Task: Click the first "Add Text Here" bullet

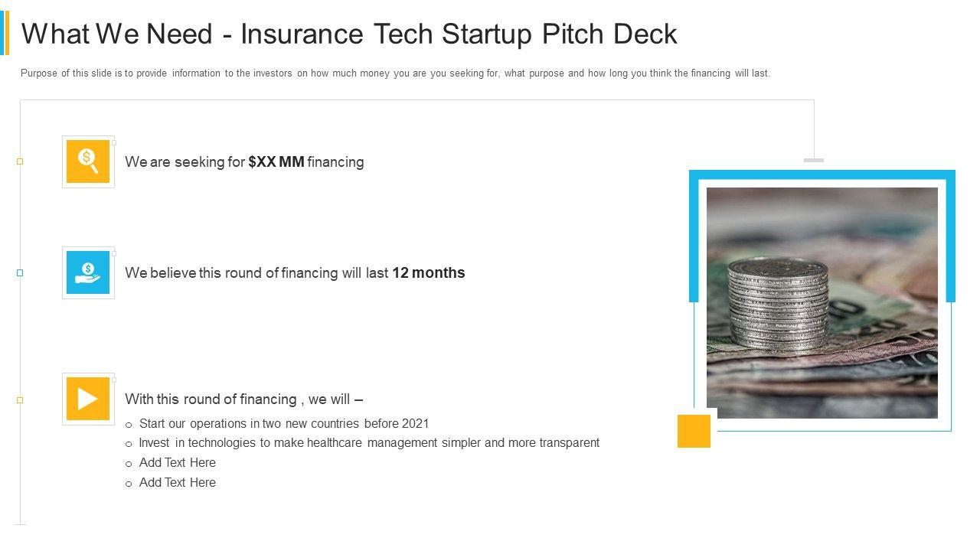Action: [177, 463]
